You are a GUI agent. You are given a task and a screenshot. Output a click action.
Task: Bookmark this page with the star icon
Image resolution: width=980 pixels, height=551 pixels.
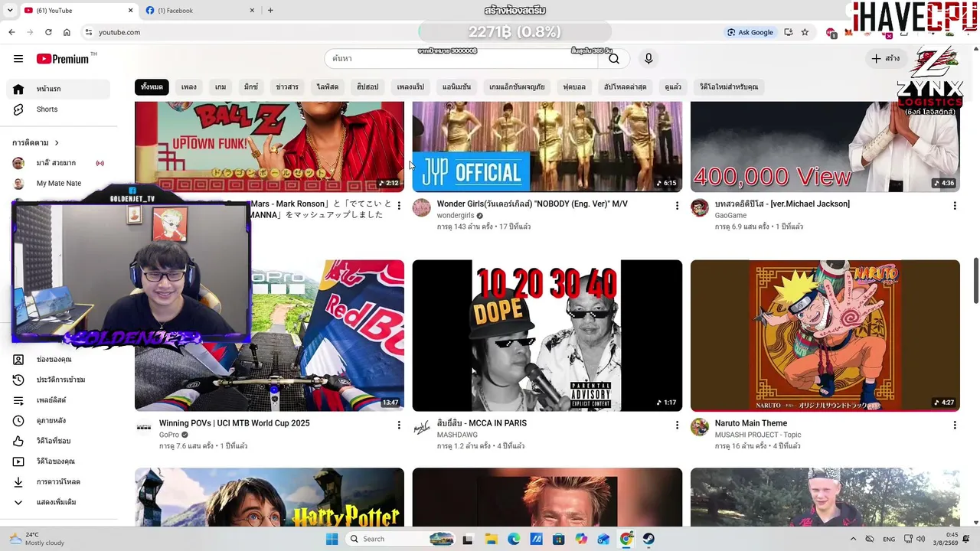(805, 32)
